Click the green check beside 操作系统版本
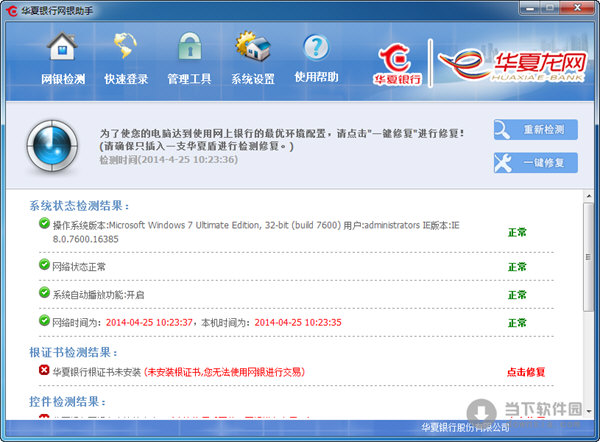The image size is (600, 442). click(x=44, y=223)
